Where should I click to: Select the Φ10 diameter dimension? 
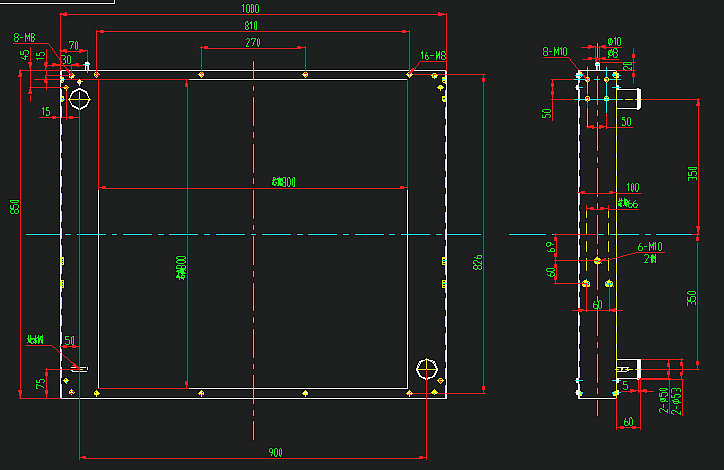point(615,42)
